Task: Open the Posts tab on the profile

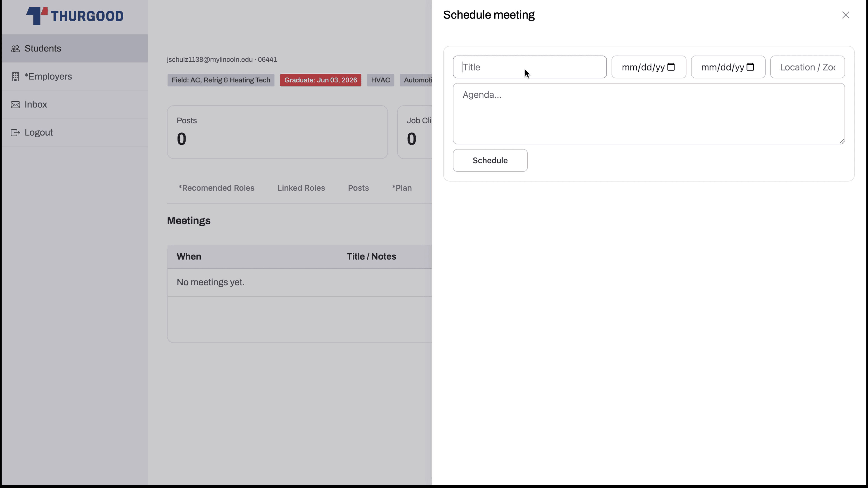Action: pyautogui.click(x=358, y=188)
